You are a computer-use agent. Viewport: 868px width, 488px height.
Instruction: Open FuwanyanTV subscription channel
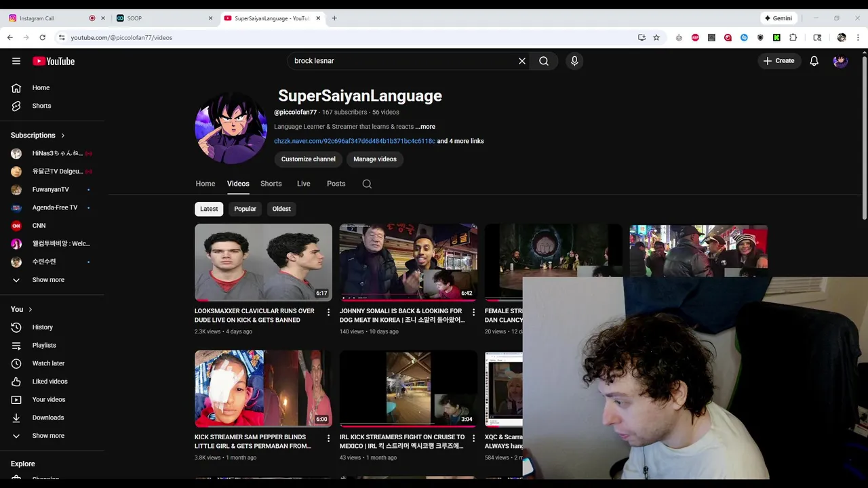52,189
